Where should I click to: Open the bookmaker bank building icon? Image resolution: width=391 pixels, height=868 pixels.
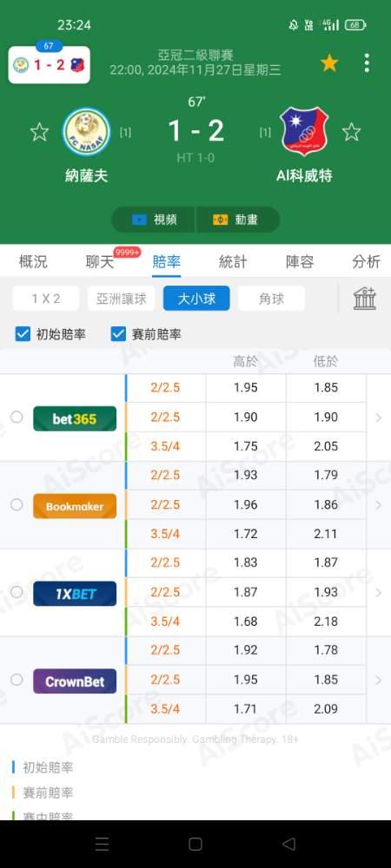365,299
